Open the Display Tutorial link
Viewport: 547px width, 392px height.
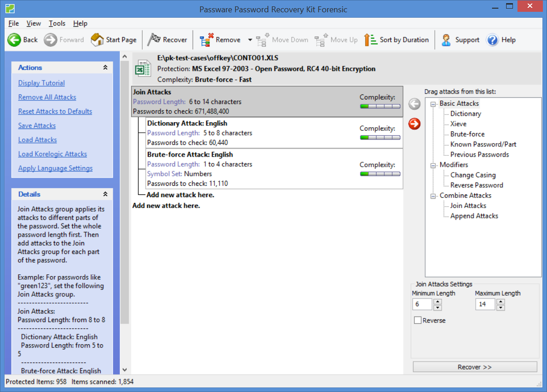[41, 83]
